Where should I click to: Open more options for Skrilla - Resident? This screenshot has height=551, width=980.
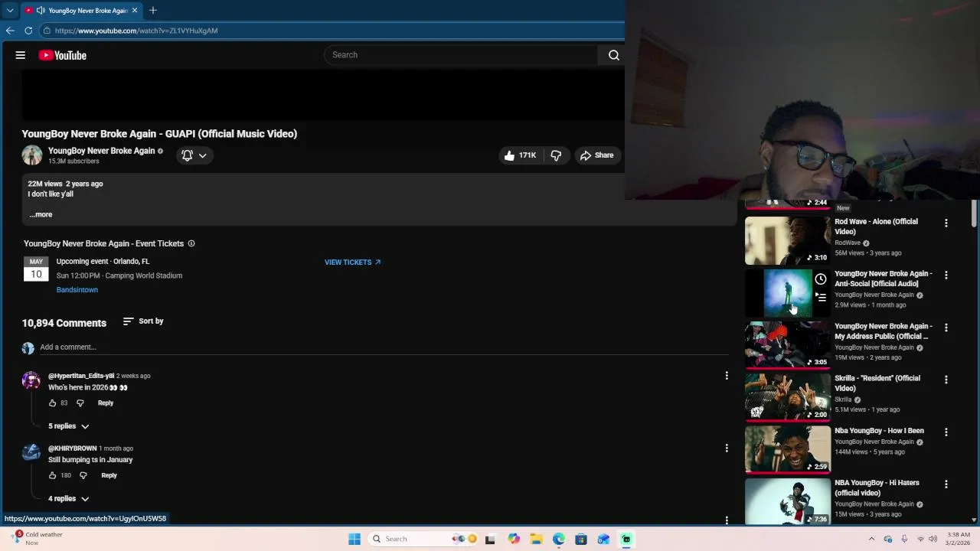946,380
